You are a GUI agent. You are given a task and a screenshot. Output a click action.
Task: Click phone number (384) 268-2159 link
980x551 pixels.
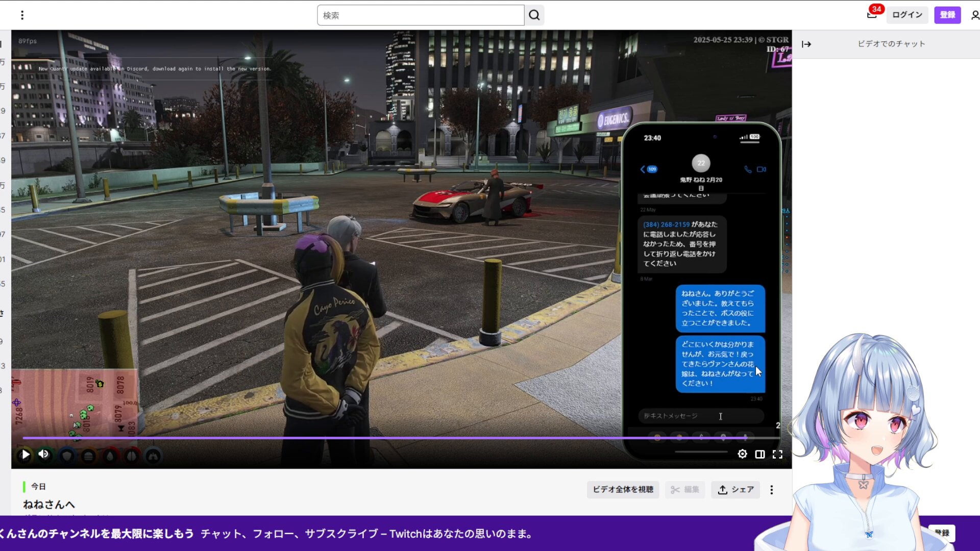pos(666,224)
